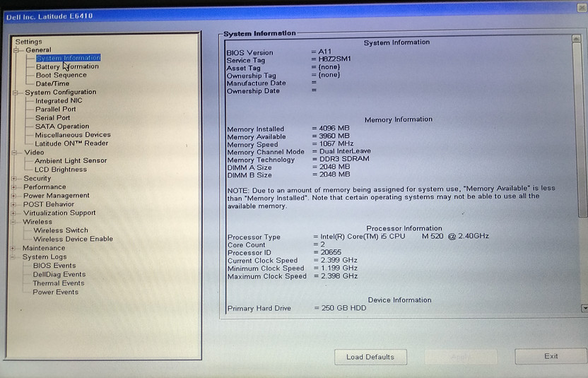
Task: Select the Video category label
Action: click(x=34, y=152)
